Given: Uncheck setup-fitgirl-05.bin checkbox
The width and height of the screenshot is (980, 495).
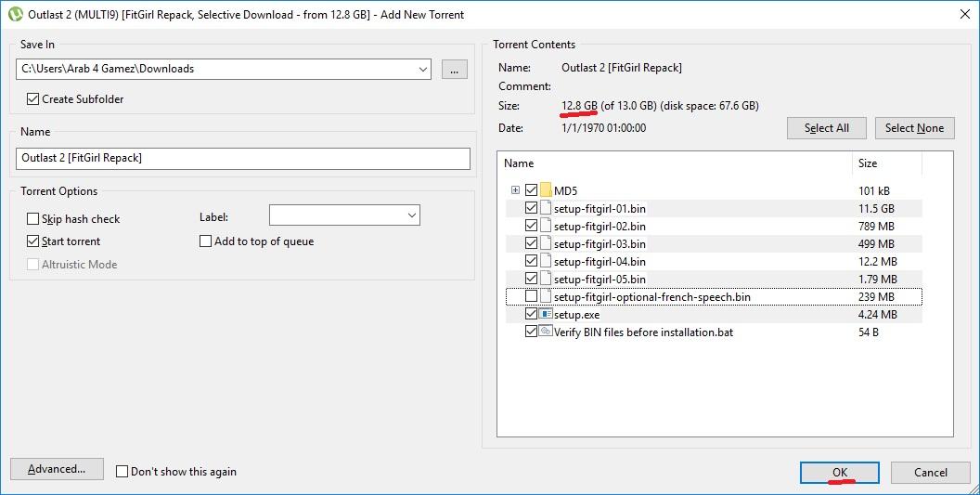Looking at the screenshot, I should point(531,278).
